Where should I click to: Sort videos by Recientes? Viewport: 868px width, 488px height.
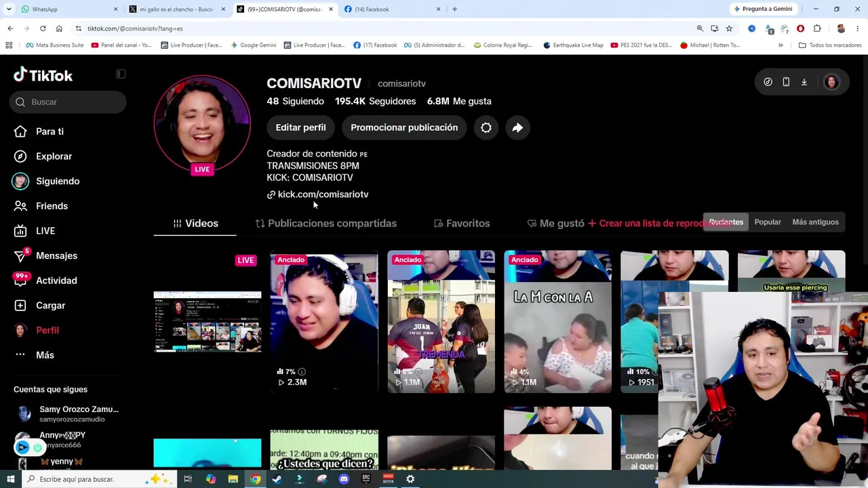[726, 222]
